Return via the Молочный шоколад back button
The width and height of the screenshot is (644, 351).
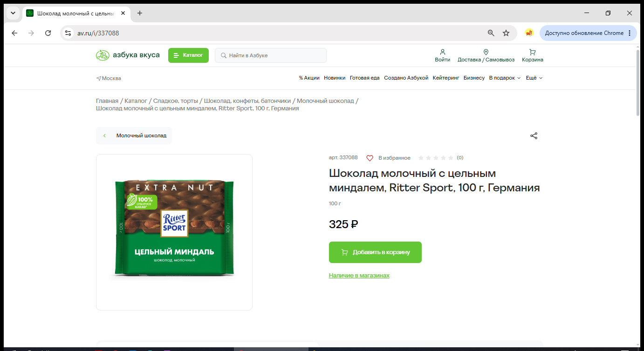134,135
